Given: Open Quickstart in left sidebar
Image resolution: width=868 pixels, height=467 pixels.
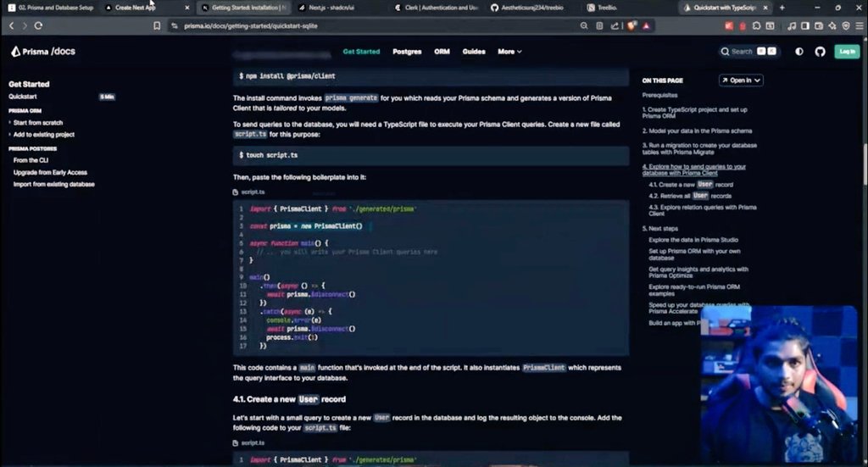Looking at the screenshot, I should pyautogui.click(x=23, y=97).
